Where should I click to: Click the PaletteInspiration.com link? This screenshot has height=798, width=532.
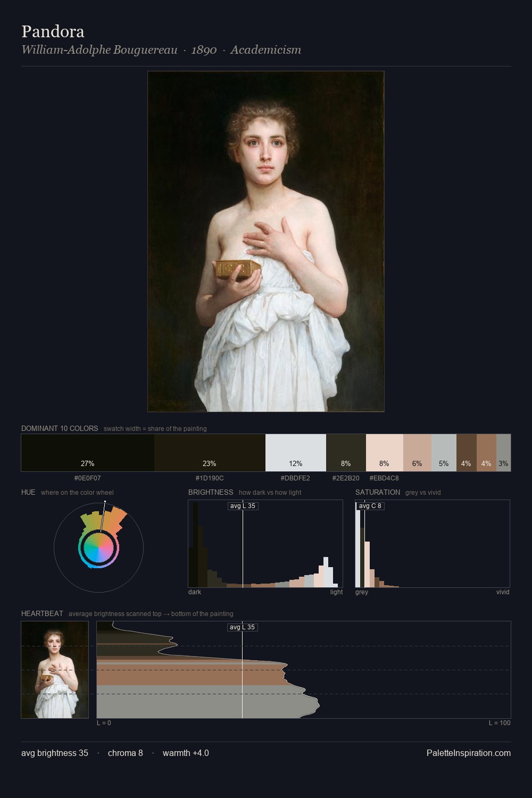click(x=469, y=753)
